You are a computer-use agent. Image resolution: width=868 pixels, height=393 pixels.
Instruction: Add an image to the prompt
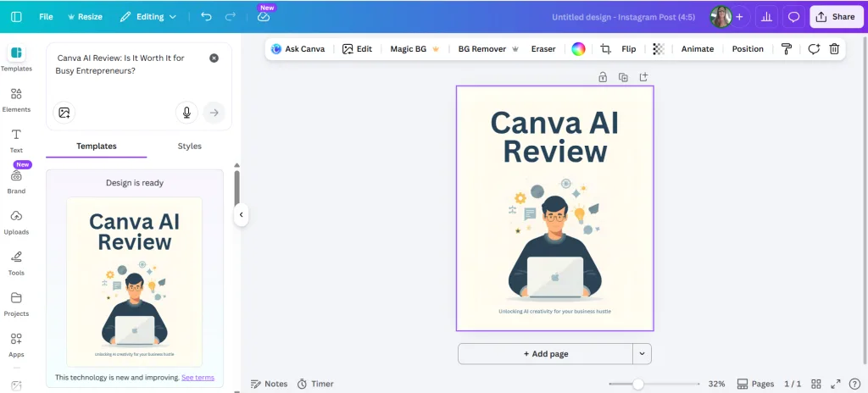pos(64,113)
